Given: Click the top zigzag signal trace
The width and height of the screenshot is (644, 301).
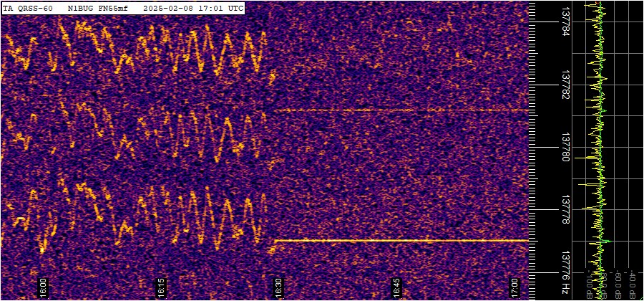Looking at the screenshot, I should pyautogui.click(x=143, y=47).
